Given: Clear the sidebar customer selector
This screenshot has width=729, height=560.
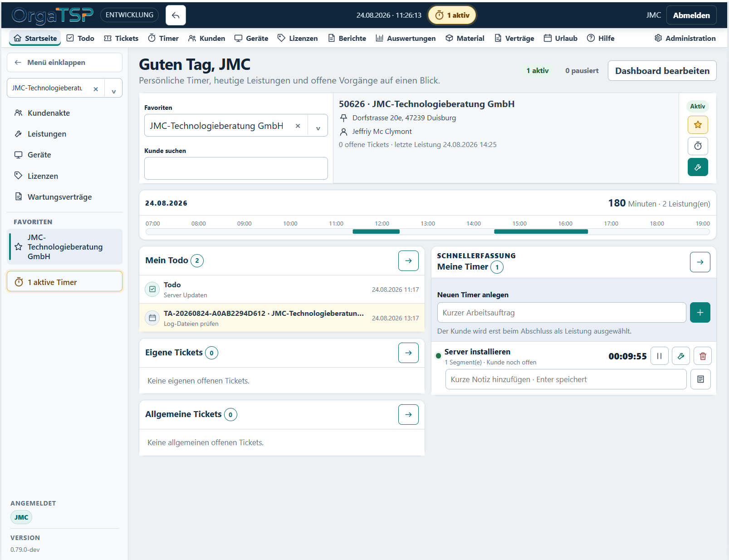Looking at the screenshot, I should [96, 89].
